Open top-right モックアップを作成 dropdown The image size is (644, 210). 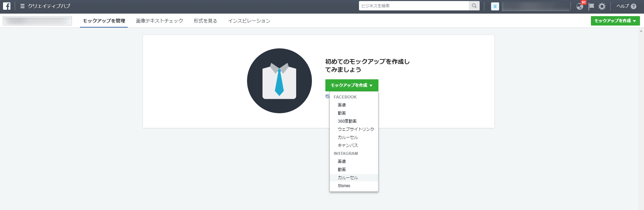(615, 21)
